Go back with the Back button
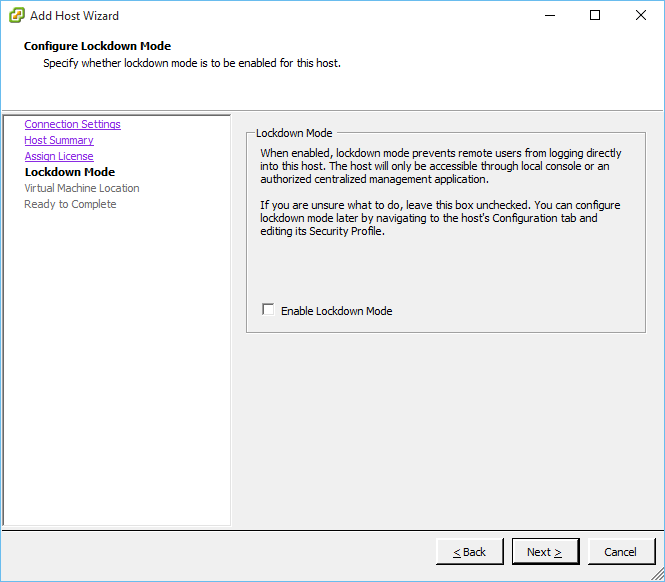Image resolution: width=665 pixels, height=582 pixels. coord(470,552)
